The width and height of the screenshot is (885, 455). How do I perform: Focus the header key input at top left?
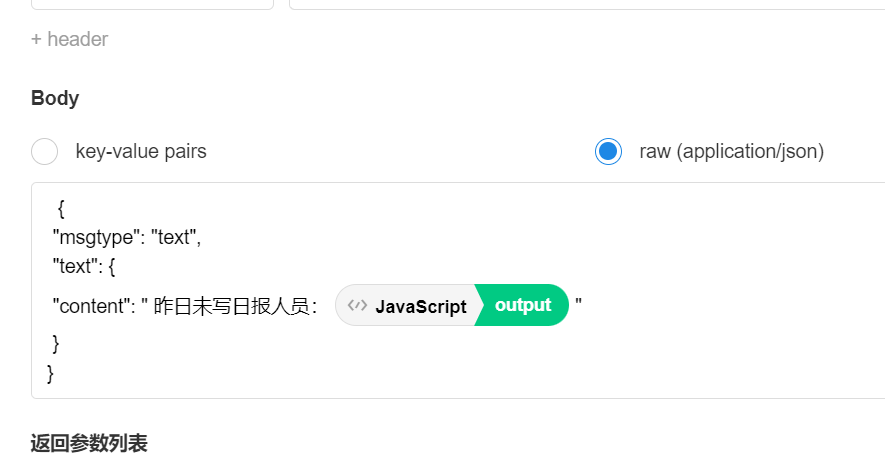[152, 4]
